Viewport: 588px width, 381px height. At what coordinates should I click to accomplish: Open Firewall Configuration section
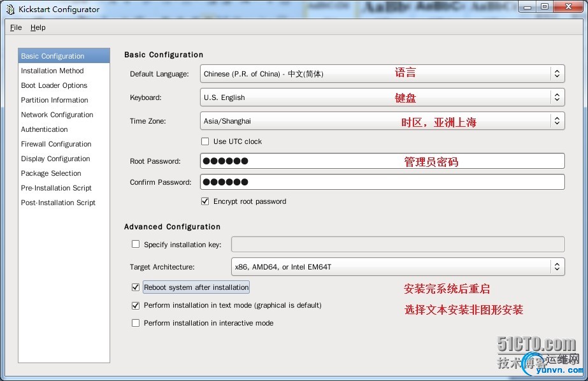tap(64, 143)
